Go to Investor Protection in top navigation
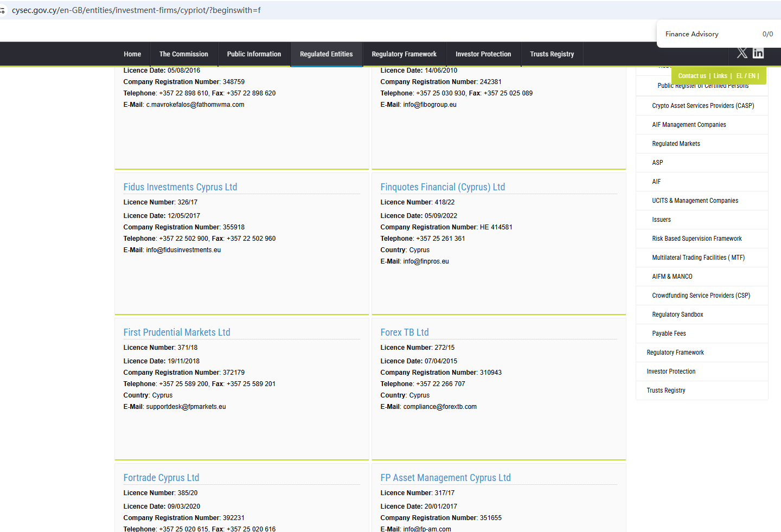This screenshot has height=532, width=781. (x=483, y=54)
